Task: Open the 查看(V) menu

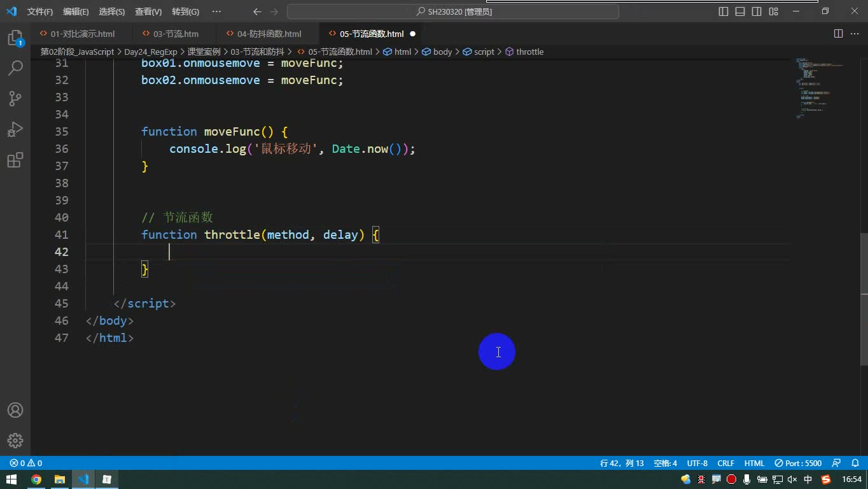Action: pos(148,11)
